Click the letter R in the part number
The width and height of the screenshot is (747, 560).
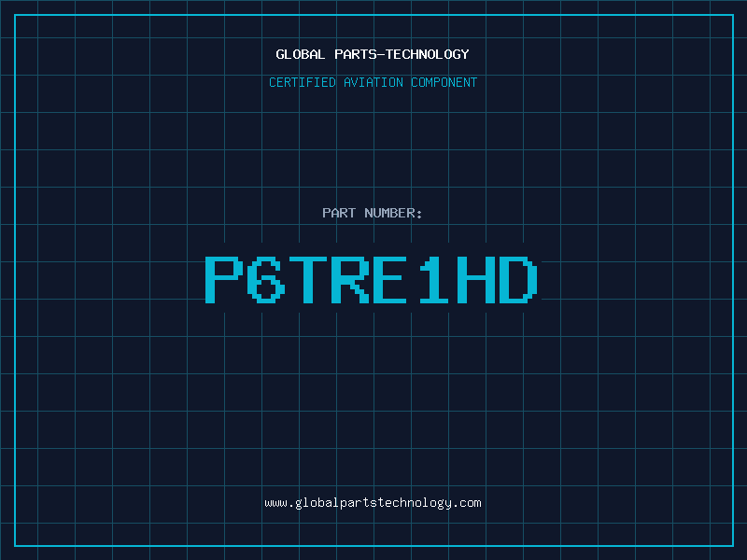(351, 280)
